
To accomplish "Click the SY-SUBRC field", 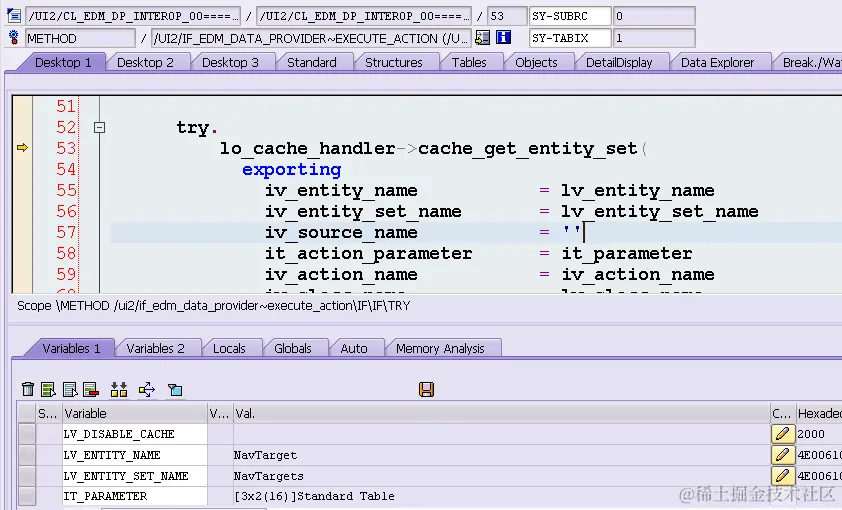I will pyautogui.click(x=570, y=16).
